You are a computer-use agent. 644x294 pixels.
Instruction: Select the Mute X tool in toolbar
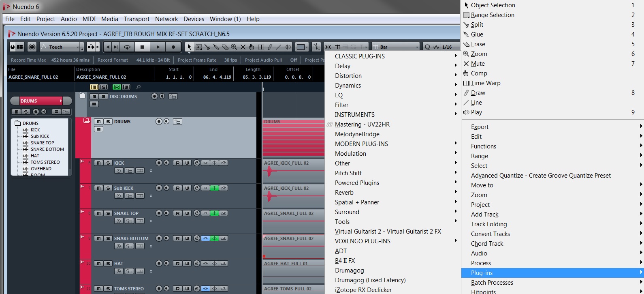point(243,47)
